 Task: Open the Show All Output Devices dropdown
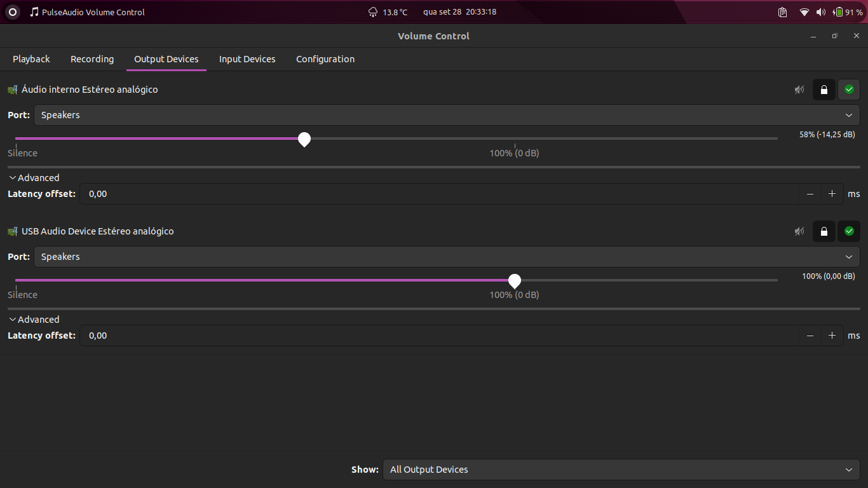click(x=621, y=470)
